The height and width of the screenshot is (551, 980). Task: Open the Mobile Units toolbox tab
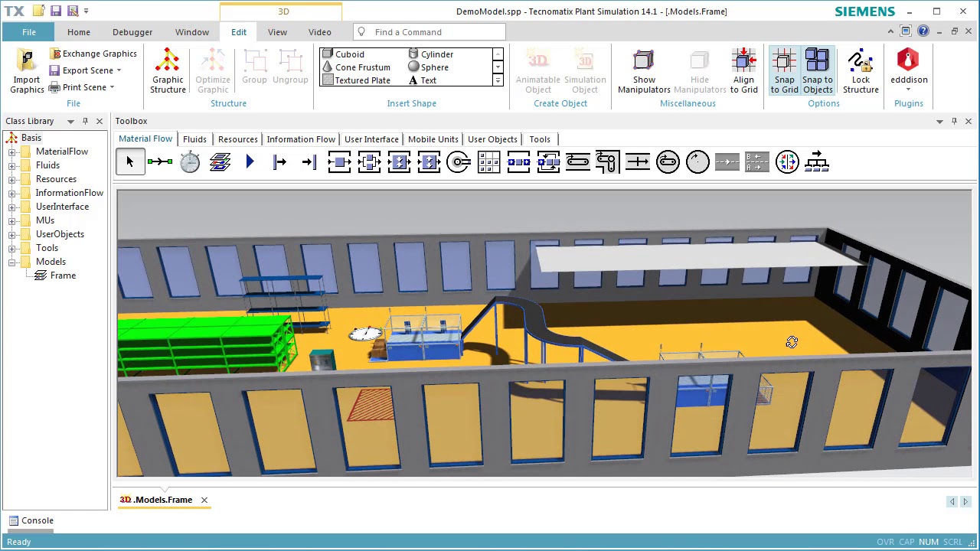click(433, 139)
